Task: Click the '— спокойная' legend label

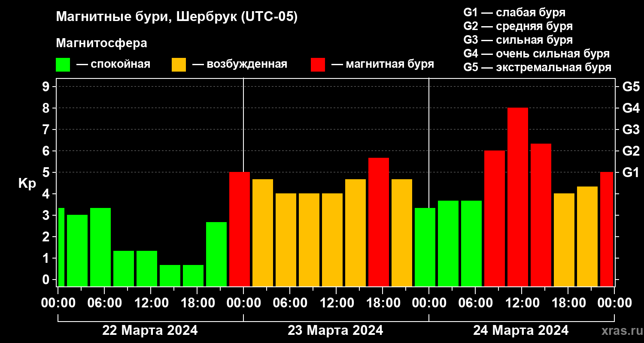Action: [x=113, y=65]
